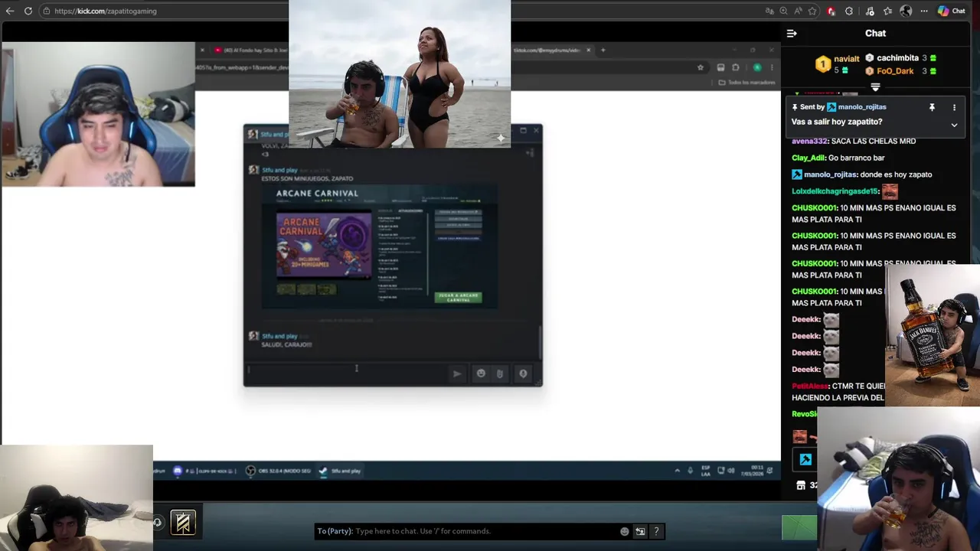This screenshot has width=980, height=551.
Task: Click manolo_rojitas name in pinned message
Action: pyautogui.click(x=861, y=107)
